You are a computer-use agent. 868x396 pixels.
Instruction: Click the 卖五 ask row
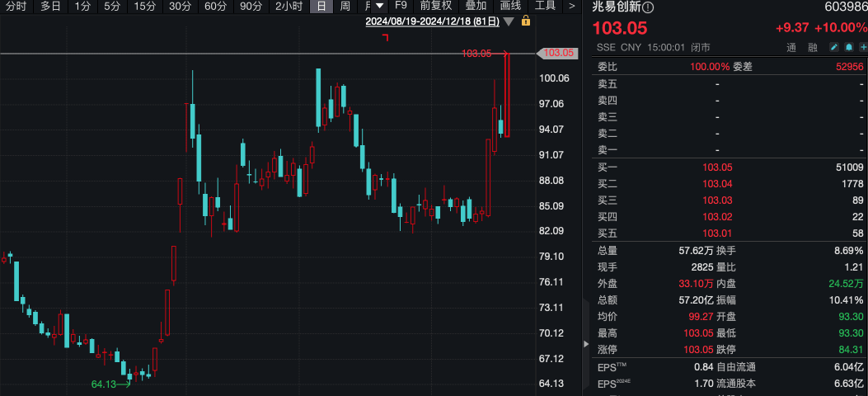click(730, 84)
